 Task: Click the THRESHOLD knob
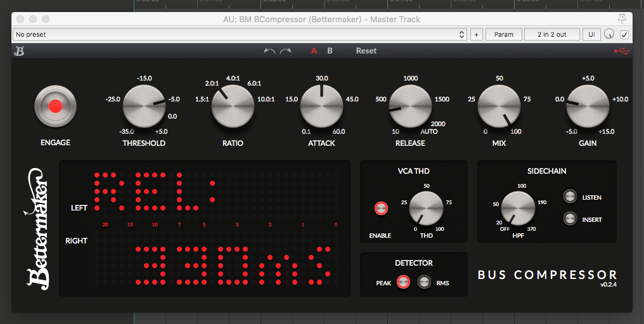click(144, 107)
